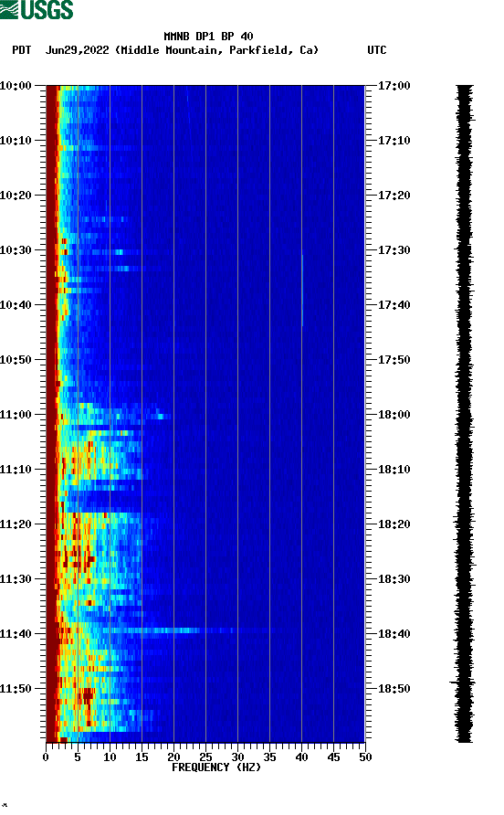
Task: Click the 11:10 PDT time label
Action: (16, 470)
